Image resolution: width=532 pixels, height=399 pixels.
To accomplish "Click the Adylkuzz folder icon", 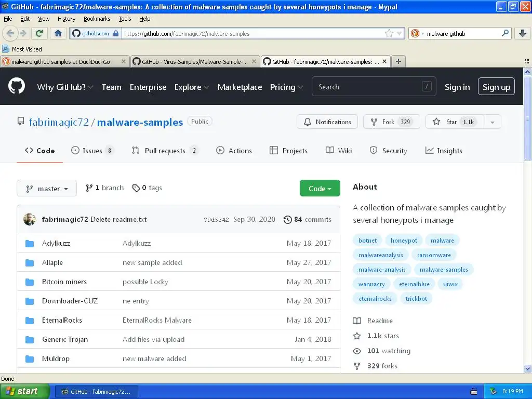I will [x=30, y=243].
